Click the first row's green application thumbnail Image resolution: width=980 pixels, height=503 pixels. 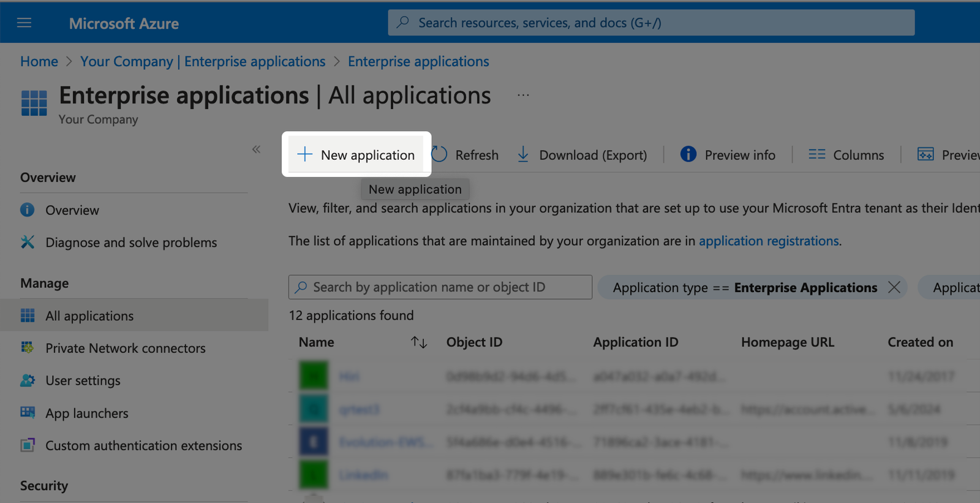pos(314,376)
